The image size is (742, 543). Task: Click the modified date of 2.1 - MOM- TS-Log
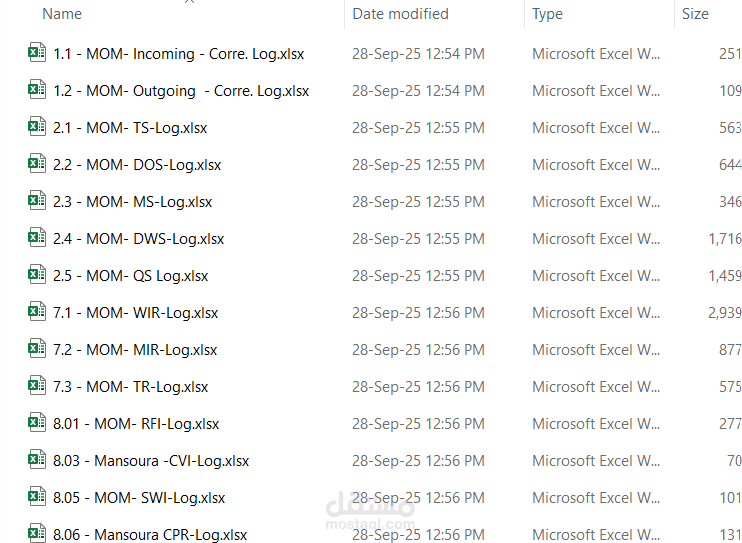point(418,128)
